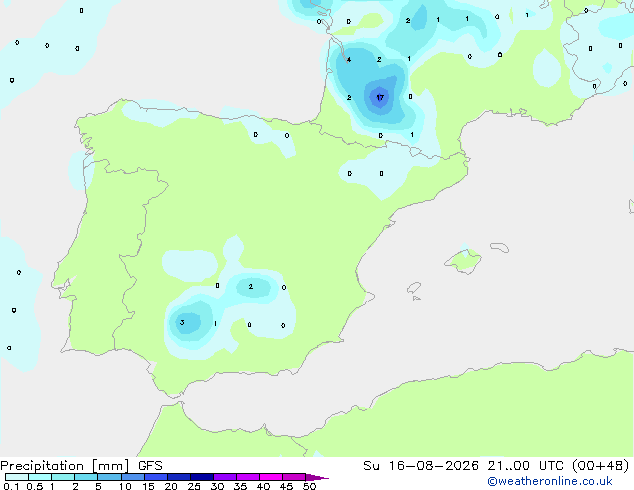Pick the legend swatch starting at 45 mm

294,477
